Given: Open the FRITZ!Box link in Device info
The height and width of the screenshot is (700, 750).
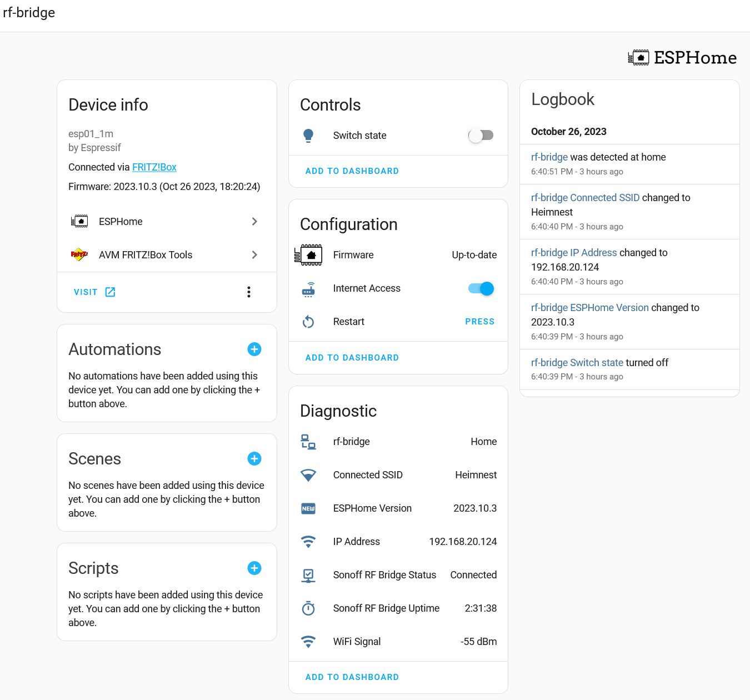Looking at the screenshot, I should (154, 167).
